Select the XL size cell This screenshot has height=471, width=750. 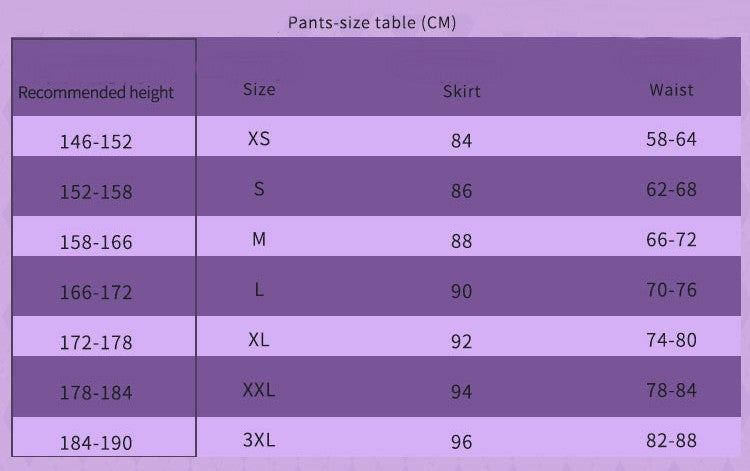tap(258, 340)
